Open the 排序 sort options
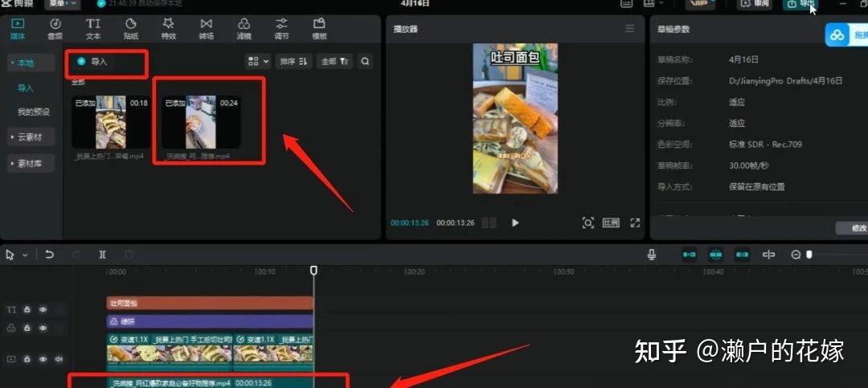Viewport: 868px width, 388px height. pos(294,61)
